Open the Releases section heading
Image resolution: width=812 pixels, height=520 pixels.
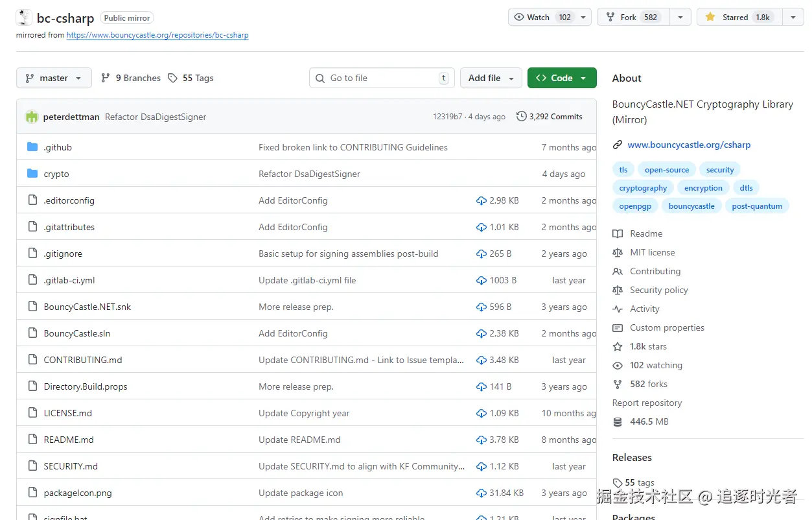coord(632,457)
